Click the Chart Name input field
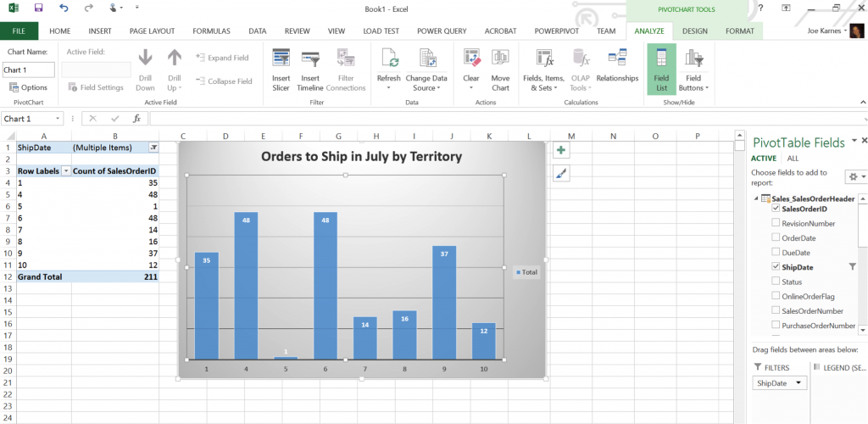 29,70
